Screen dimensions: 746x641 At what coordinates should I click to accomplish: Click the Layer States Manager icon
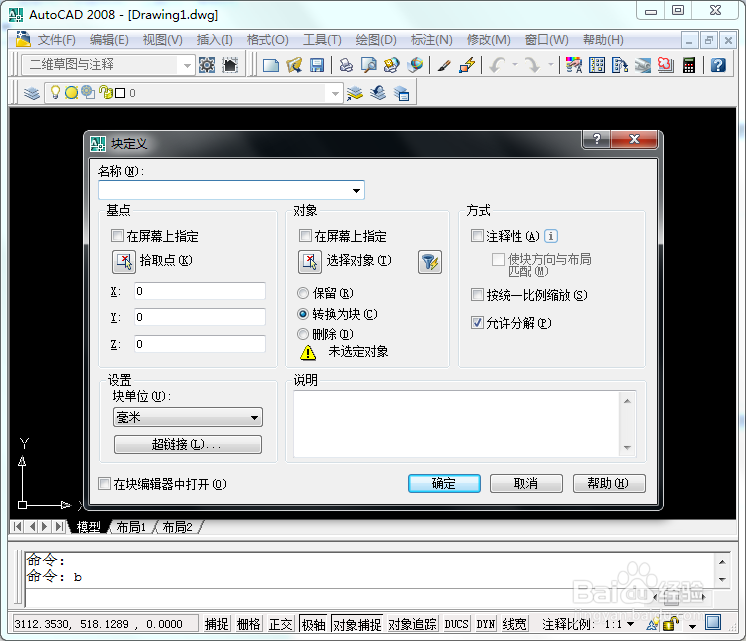click(401, 93)
